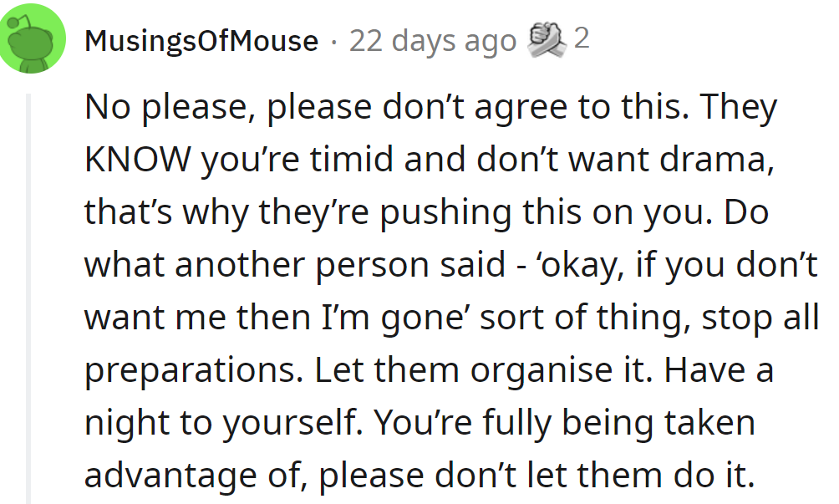839x504 pixels.
Task: Open the MusingsOfMouse user profile
Action: tap(201, 40)
